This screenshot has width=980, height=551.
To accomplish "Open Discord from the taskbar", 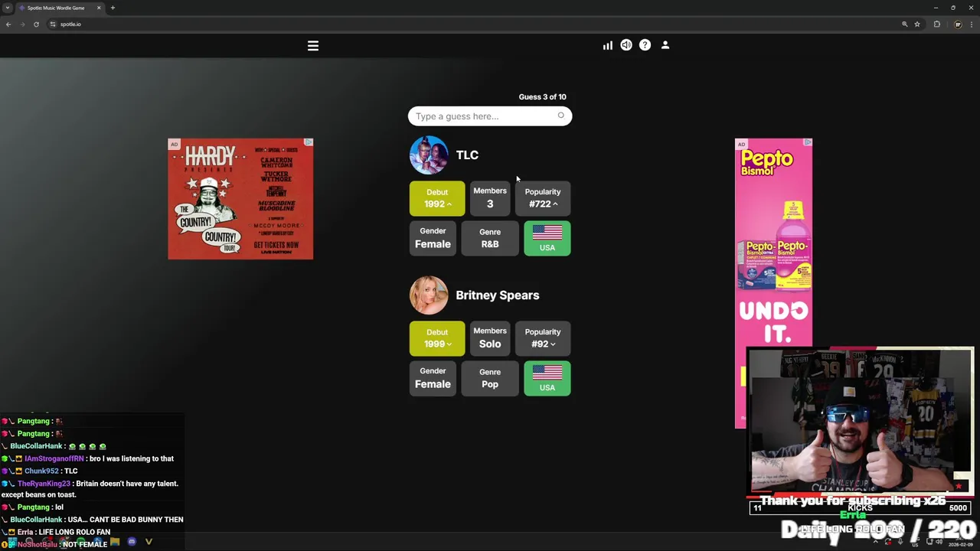I will (132, 543).
